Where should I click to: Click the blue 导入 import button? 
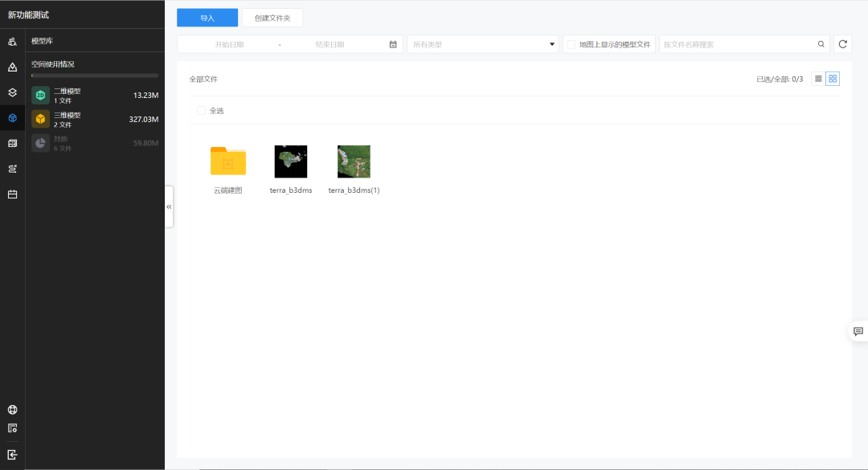[x=207, y=18]
